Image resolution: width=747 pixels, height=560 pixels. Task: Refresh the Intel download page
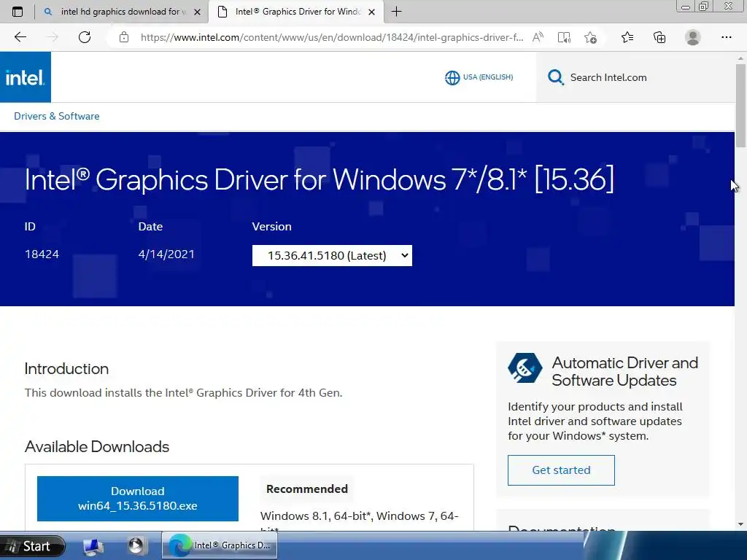(x=85, y=37)
